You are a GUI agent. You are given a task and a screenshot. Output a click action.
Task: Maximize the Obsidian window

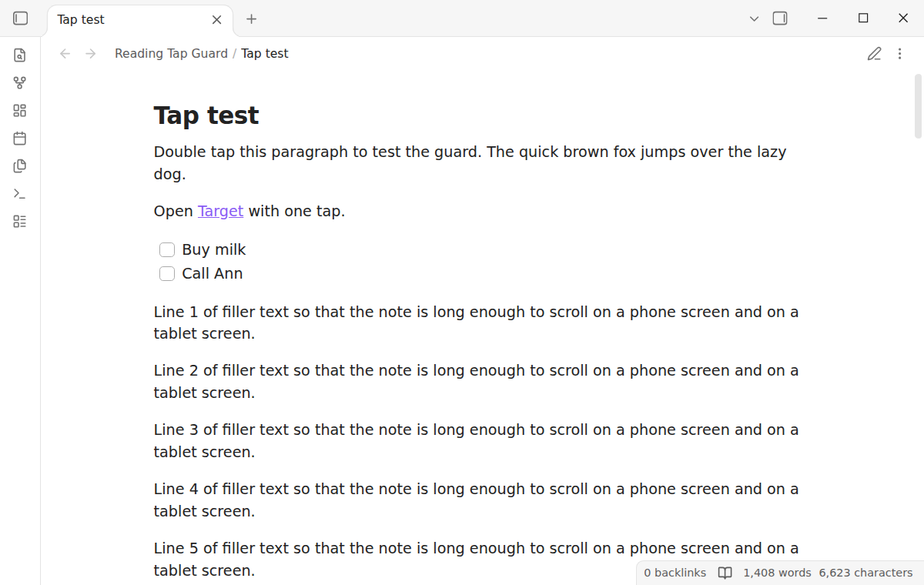tap(863, 18)
